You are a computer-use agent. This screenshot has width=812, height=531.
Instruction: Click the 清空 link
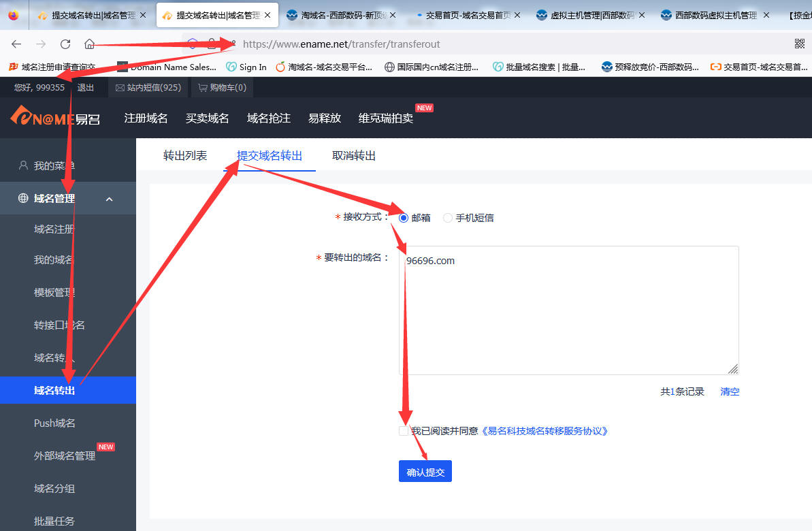click(x=730, y=391)
